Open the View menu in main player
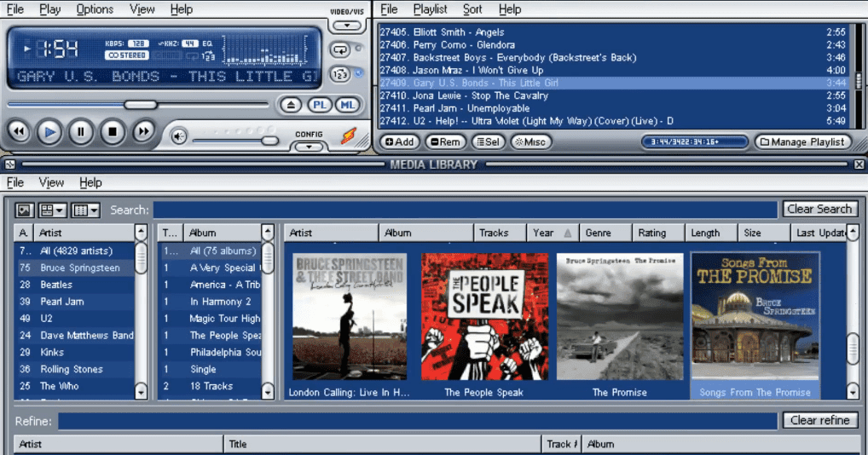Image resolution: width=868 pixels, height=455 pixels. coord(142,9)
